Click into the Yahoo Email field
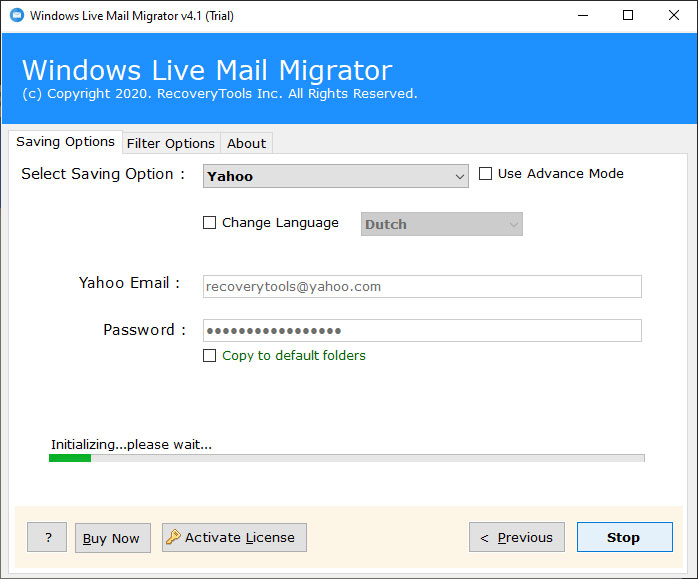The width and height of the screenshot is (698, 579). point(422,287)
